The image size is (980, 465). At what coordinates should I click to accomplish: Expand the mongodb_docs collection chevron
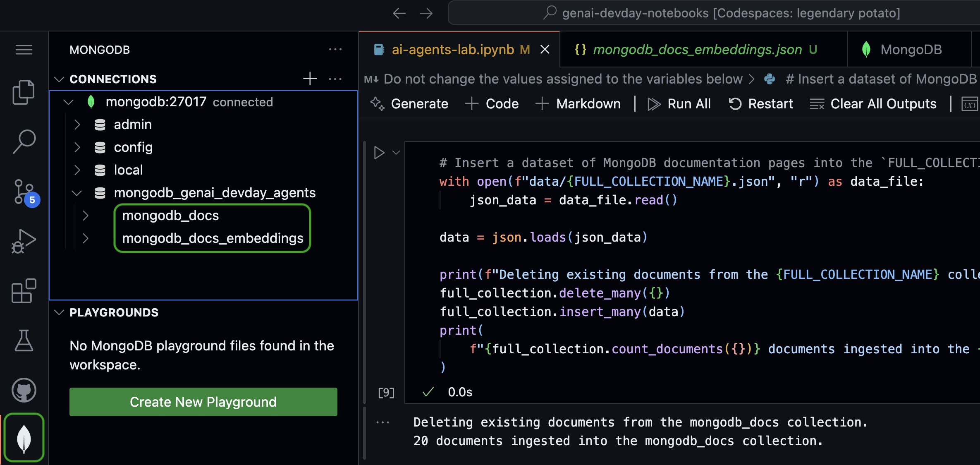85,216
